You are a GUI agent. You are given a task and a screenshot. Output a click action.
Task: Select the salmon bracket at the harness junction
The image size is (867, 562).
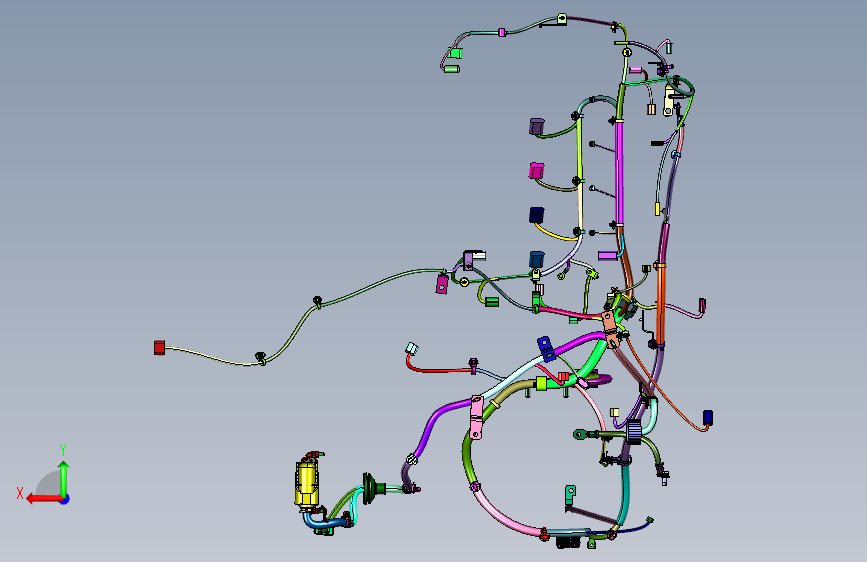pyautogui.click(x=609, y=330)
